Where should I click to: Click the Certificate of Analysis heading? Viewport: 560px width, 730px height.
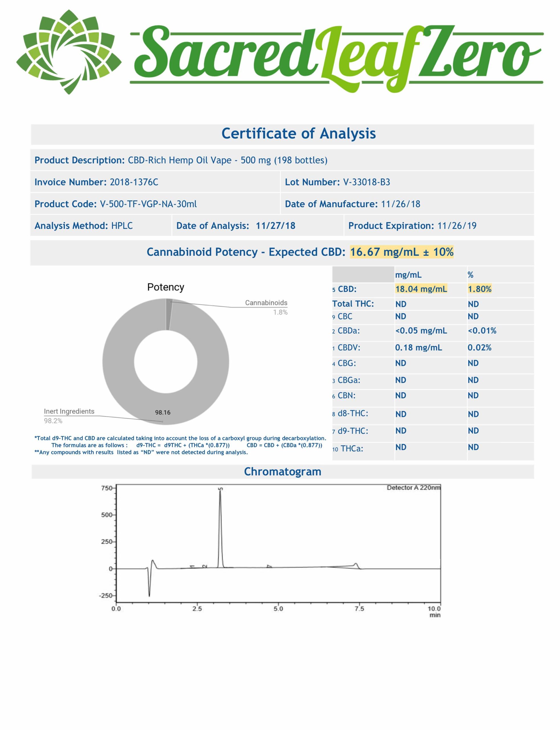point(298,133)
